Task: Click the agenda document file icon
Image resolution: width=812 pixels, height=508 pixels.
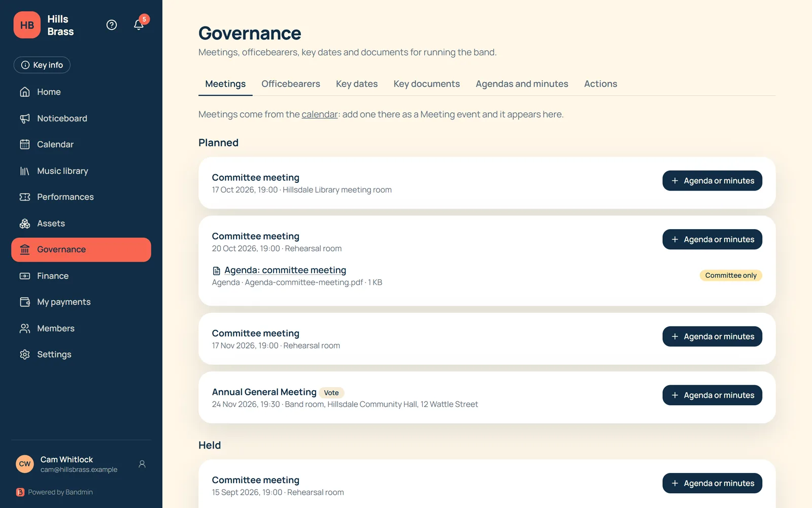Action: [216, 271]
